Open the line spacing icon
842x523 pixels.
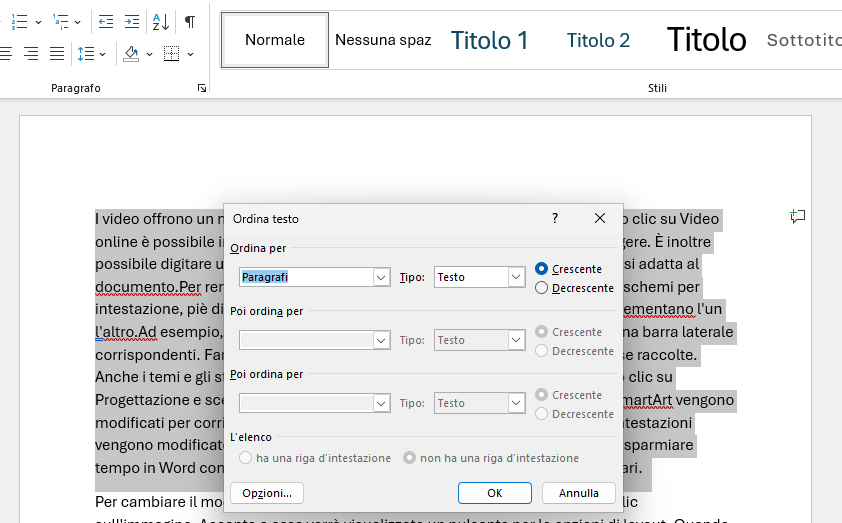click(x=86, y=53)
